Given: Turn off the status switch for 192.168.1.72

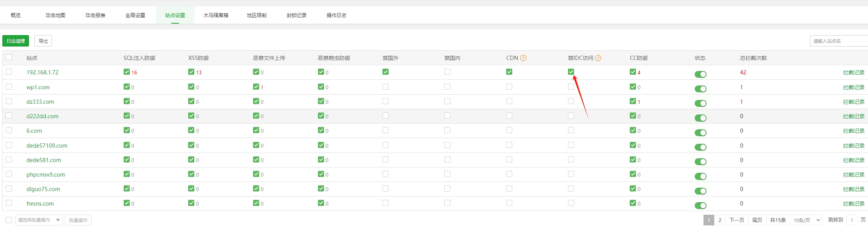Looking at the screenshot, I should (x=700, y=74).
